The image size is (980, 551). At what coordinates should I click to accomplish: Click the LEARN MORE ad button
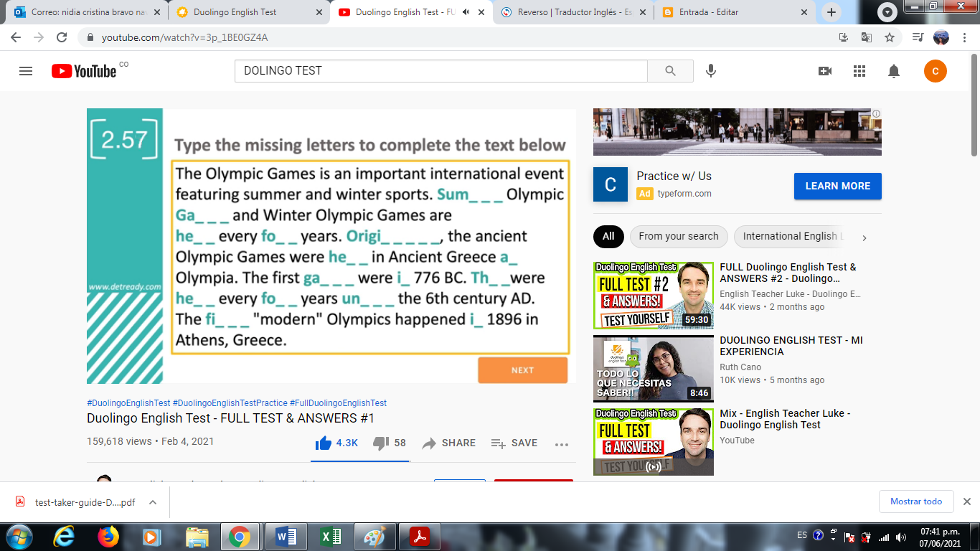tap(838, 186)
